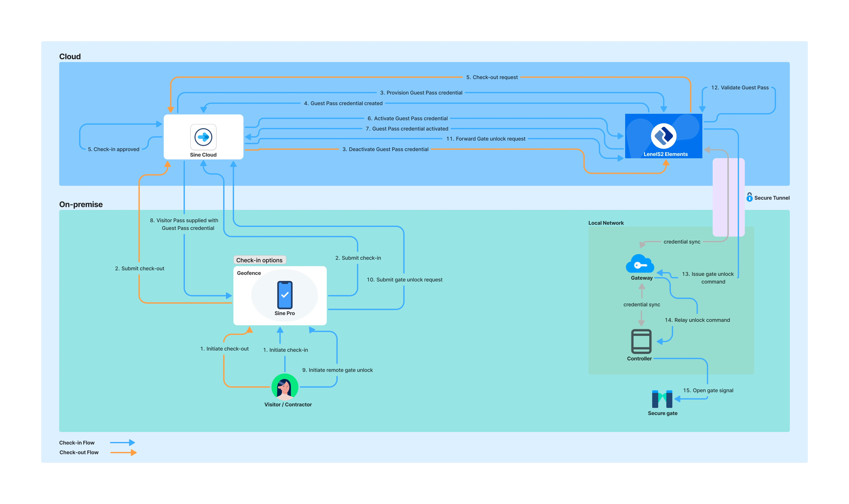Click the Secure Tunnel padlock icon
The image size is (849, 504).
(x=749, y=197)
